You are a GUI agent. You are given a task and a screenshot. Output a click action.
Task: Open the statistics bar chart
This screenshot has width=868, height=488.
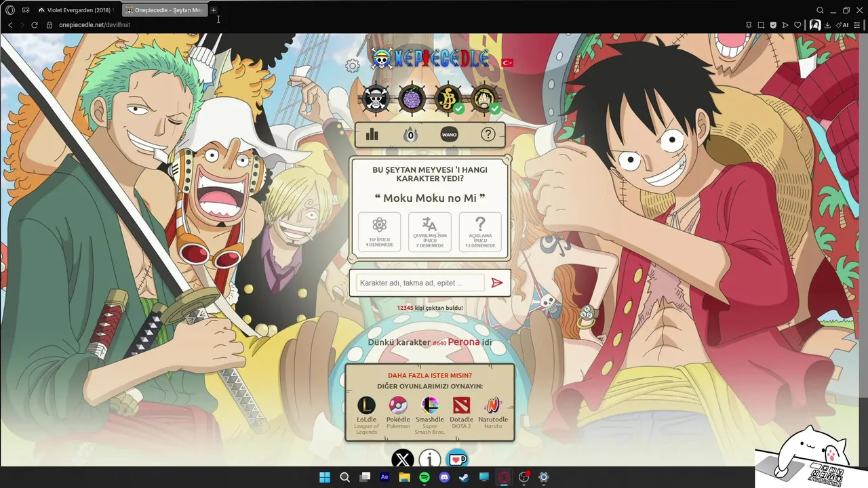pyautogui.click(x=372, y=134)
